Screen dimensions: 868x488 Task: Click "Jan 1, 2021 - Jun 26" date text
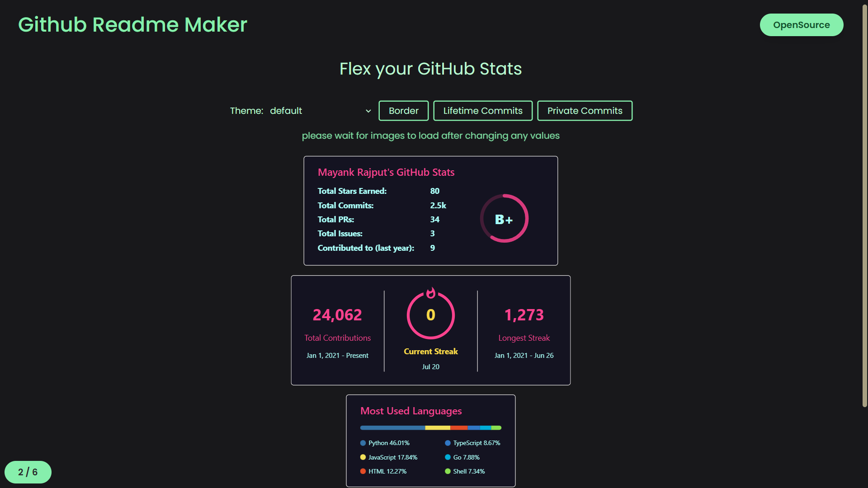(524, 356)
